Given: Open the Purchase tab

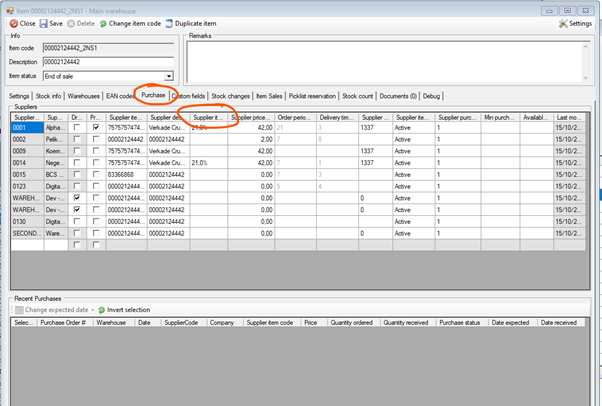Looking at the screenshot, I should pyautogui.click(x=153, y=95).
